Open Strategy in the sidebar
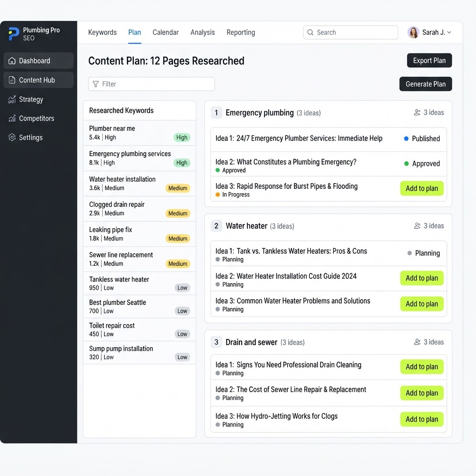 click(39, 99)
